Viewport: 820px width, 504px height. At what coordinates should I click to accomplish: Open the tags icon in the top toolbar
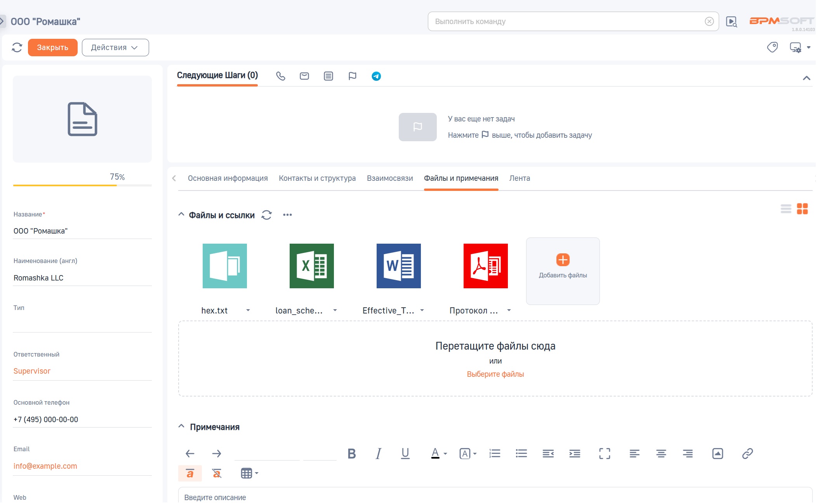(772, 47)
